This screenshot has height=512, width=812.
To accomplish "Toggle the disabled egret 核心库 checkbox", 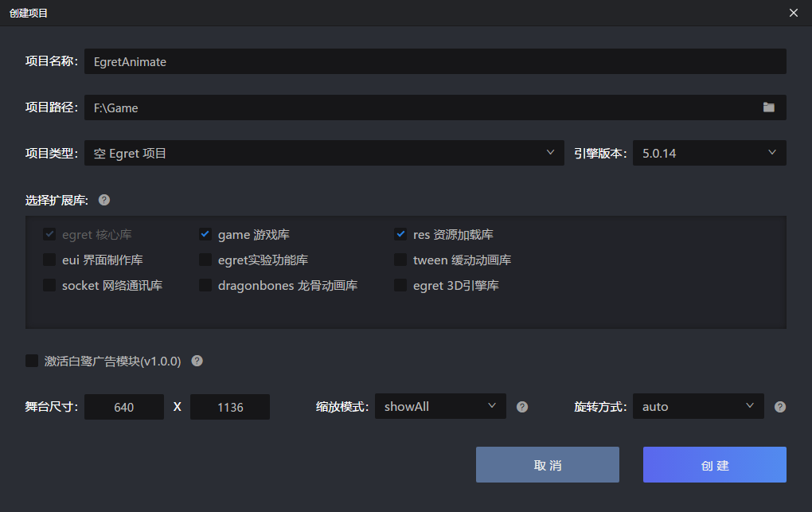I will pos(49,234).
